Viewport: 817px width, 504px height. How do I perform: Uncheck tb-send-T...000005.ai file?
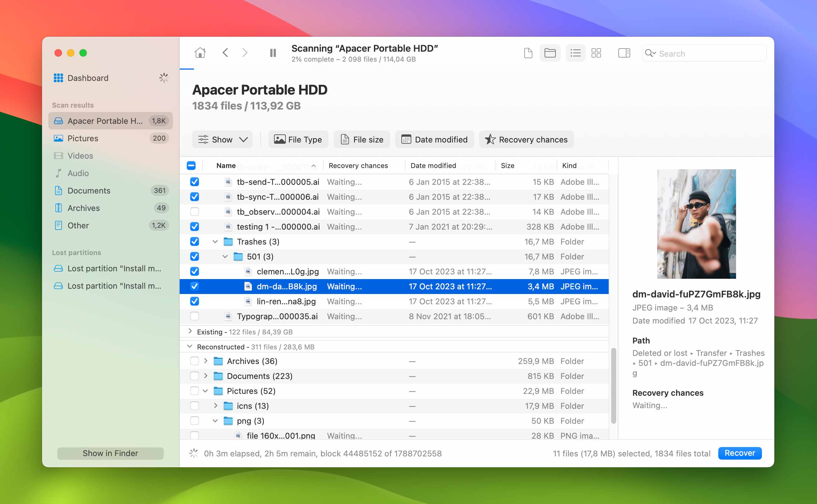(195, 182)
